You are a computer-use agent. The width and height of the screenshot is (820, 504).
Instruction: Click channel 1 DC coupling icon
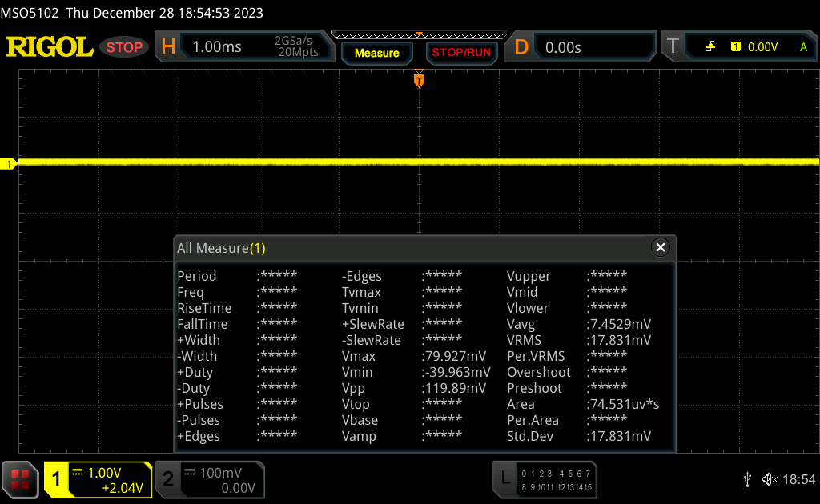point(78,472)
